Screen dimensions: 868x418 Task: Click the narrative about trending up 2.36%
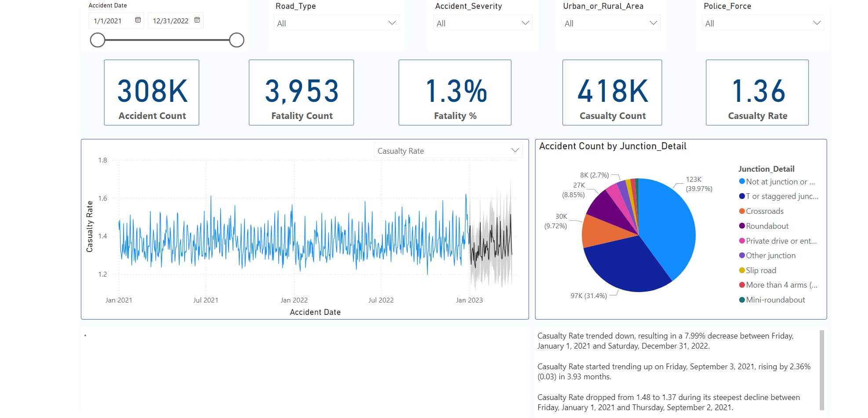coord(674,371)
